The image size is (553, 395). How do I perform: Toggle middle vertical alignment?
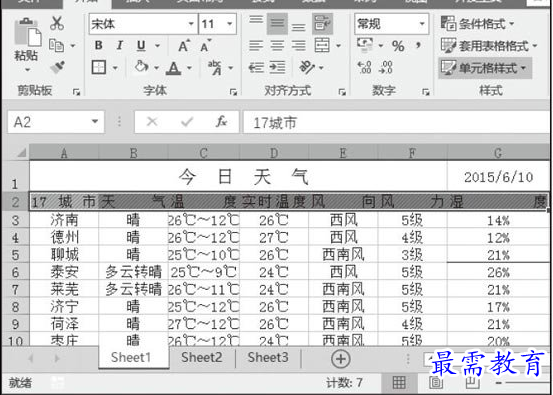pyautogui.click(x=277, y=24)
